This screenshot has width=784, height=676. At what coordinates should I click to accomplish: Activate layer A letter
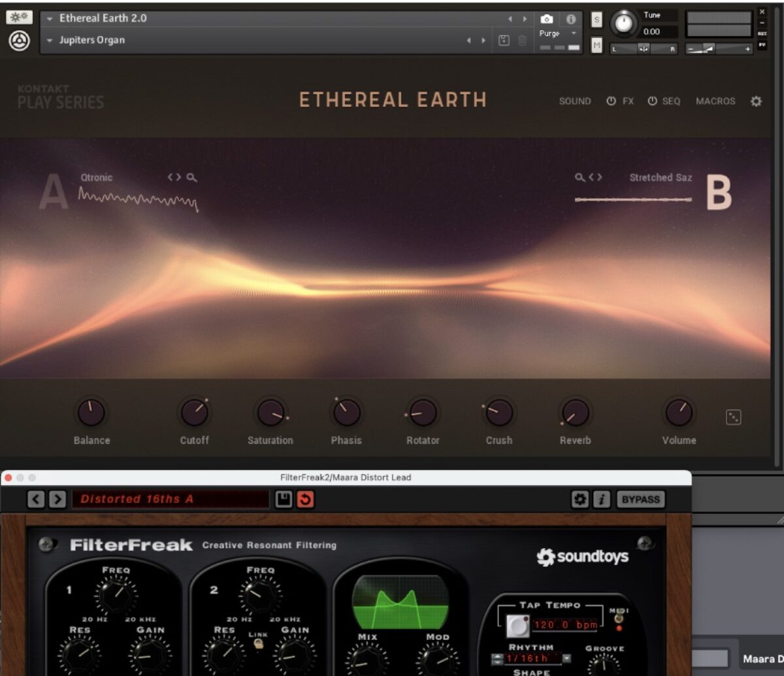[54, 193]
